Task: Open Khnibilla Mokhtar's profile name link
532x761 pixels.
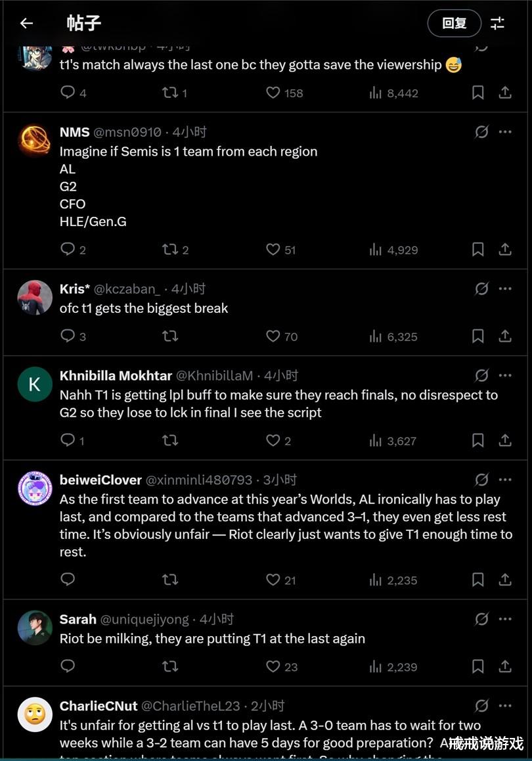Action: click(x=116, y=376)
